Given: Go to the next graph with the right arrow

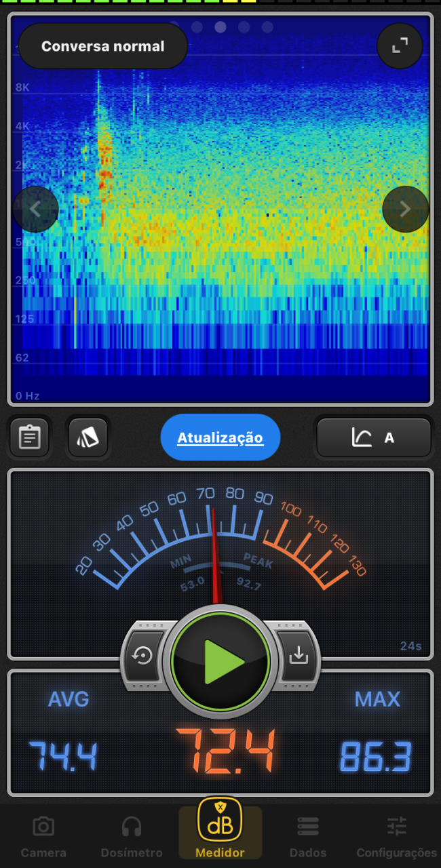Looking at the screenshot, I should (405, 209).
